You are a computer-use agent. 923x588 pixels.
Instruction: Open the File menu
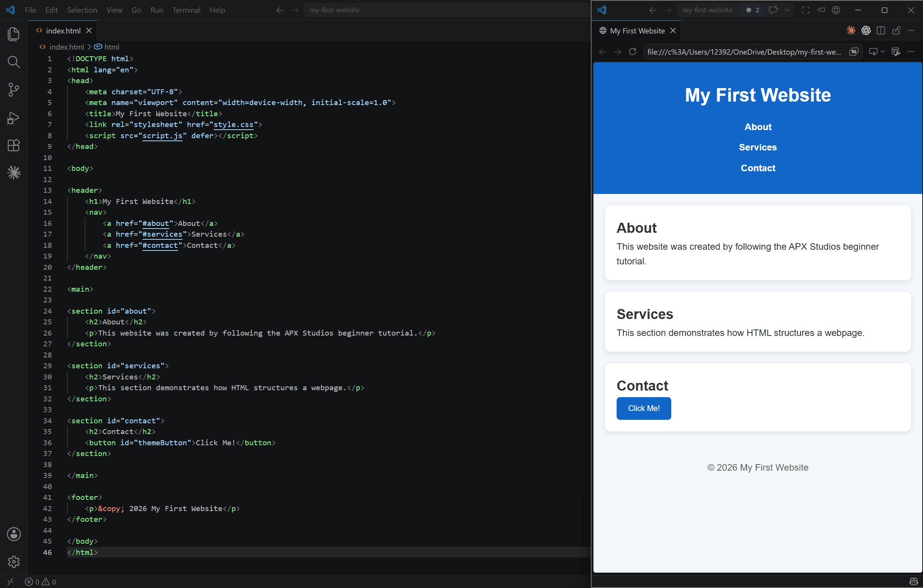[30, 10]
